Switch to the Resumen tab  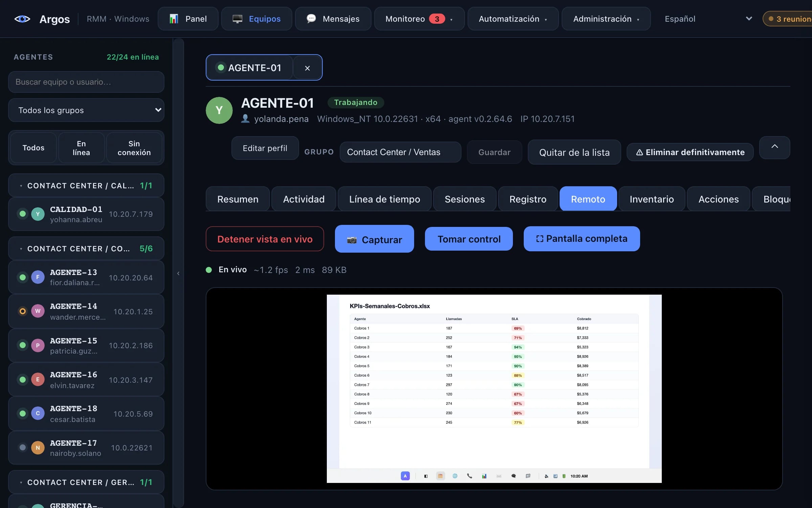pyautogui.click(x=238, y=199)
